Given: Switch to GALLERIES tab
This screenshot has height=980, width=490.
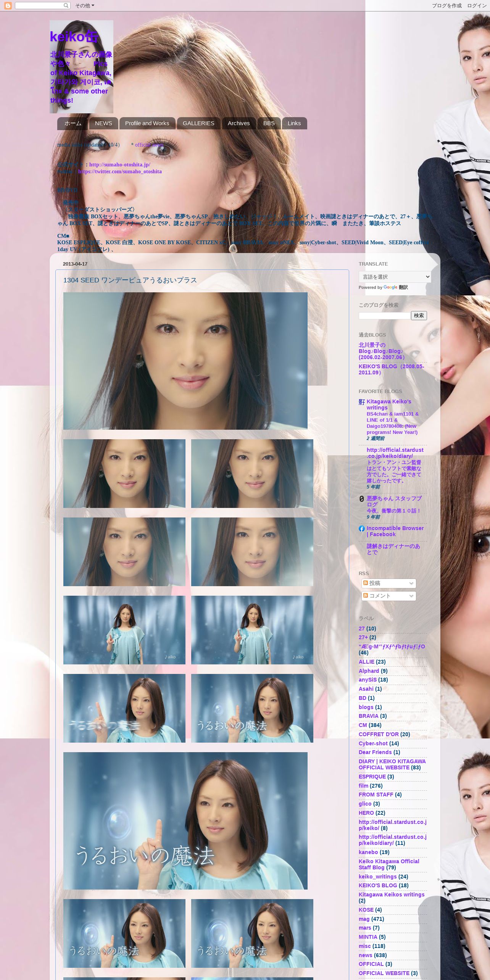Looking at the screenshot, I should pos(198,123).
